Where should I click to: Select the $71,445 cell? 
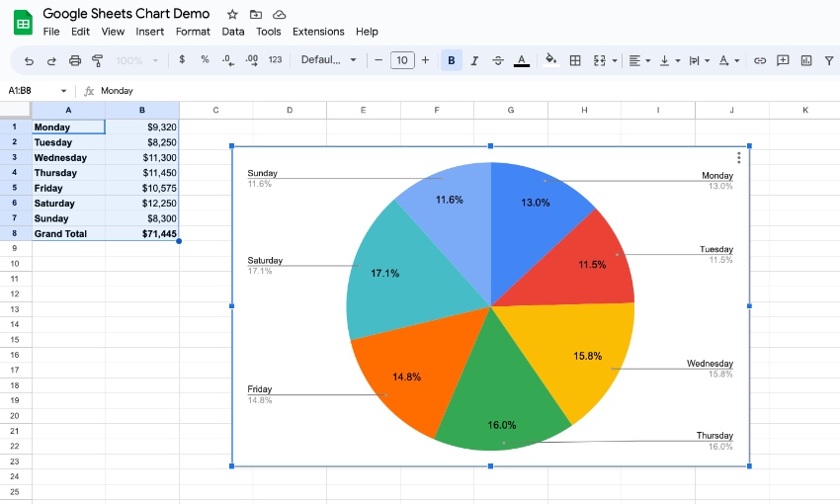click(x=142, y=233)
